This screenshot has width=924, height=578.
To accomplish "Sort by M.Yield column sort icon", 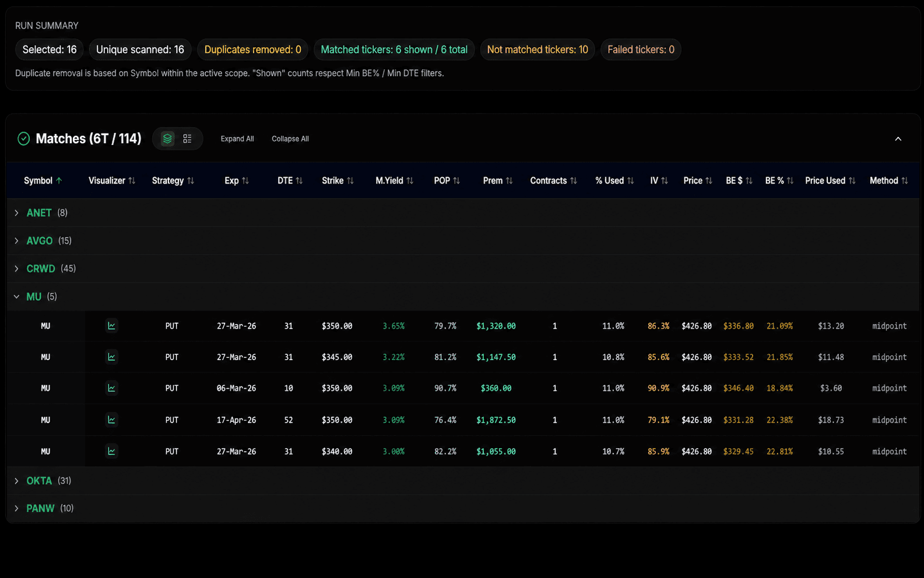I will tap(410, 181).
